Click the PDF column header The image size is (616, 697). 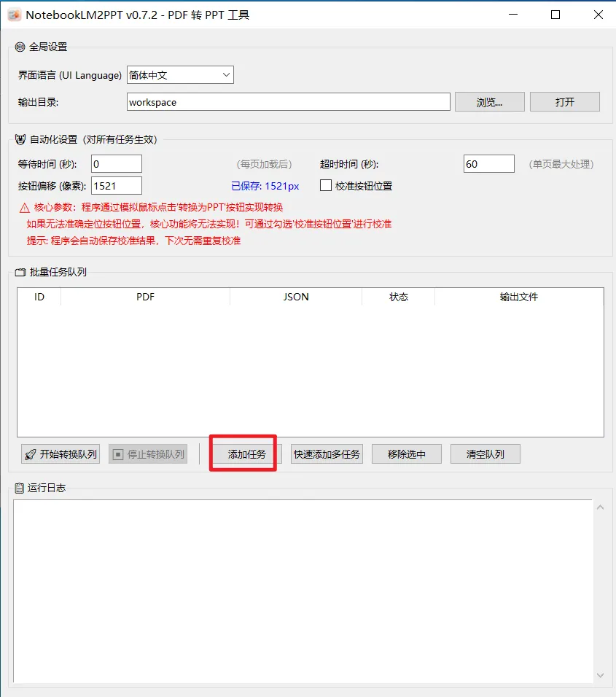click(145, 297)
